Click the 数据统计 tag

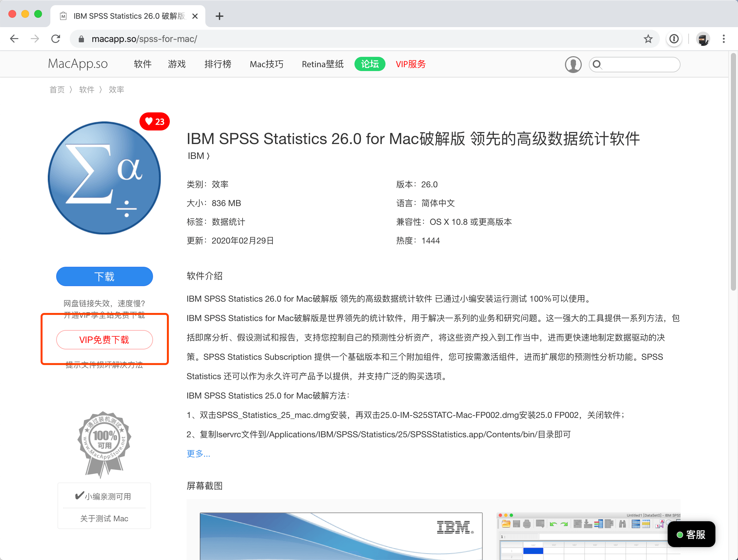click(x=229, y=222)
